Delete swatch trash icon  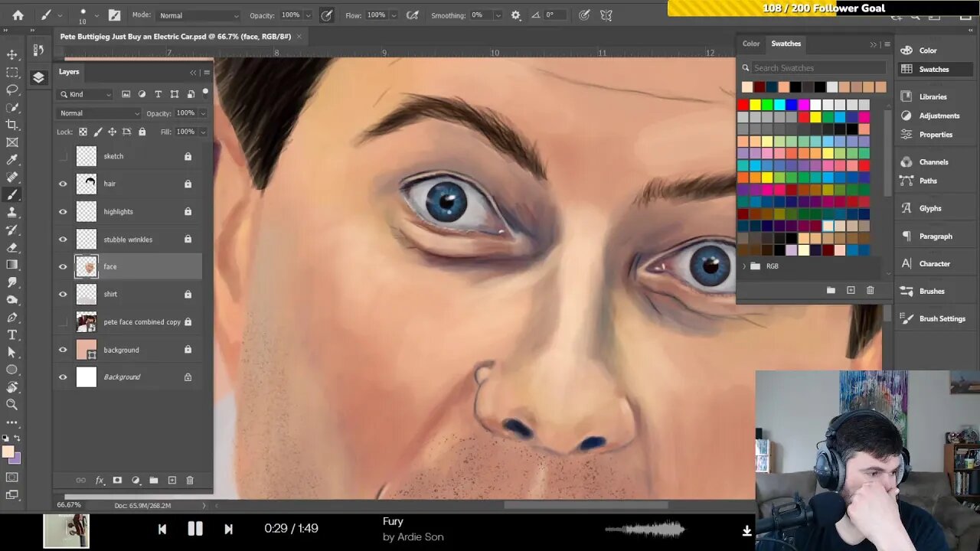pyautogui.click(x=870, y=290)
